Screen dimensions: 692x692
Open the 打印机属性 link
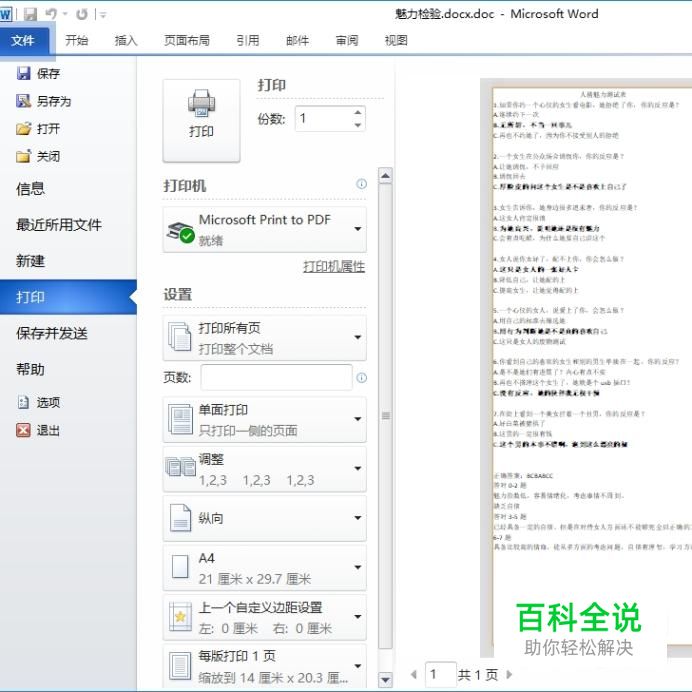pyautogui.click(x=334, y=267)
